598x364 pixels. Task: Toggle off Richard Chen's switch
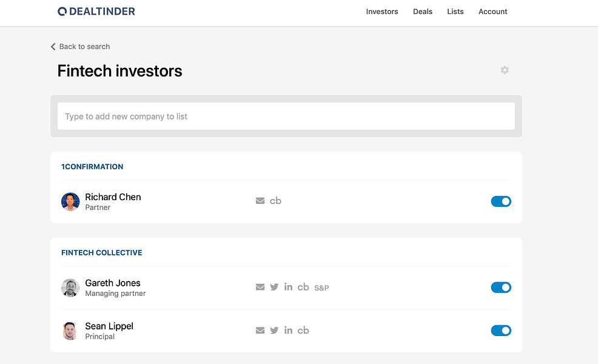point(501,201)
